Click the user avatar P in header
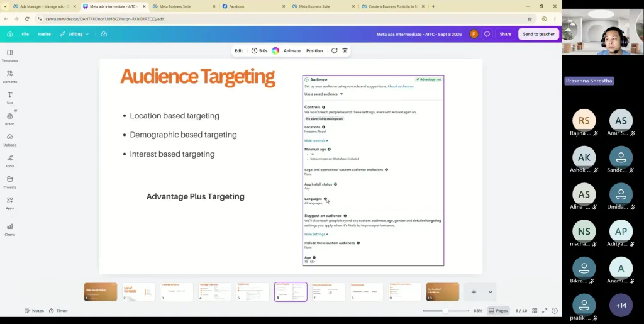Screen dimensions: 644x324 click(x=474, y=34)
